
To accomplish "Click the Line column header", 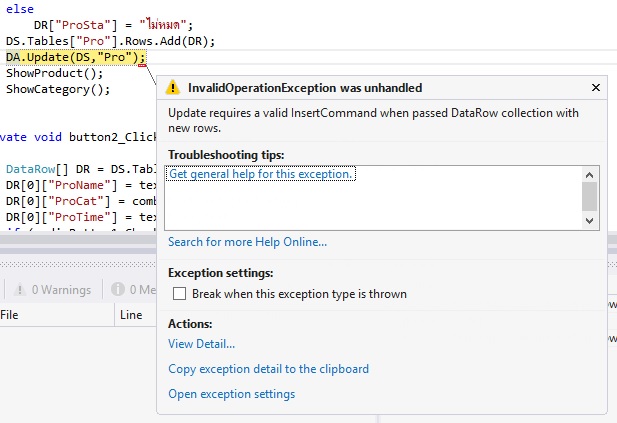I will (131, 314).
